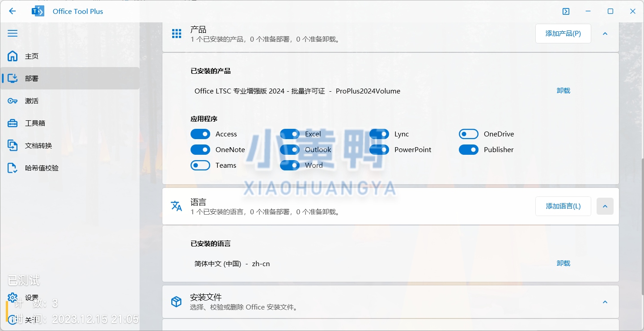Disable the OneNote application toggle
Image resolution: width=644 pixels, height=331 pixels.
tap(200, 150)
